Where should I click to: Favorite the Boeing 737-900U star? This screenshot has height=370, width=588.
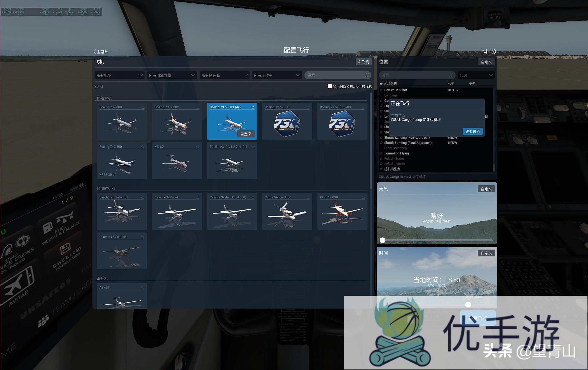pyautogui.click(x=308, y=107)
